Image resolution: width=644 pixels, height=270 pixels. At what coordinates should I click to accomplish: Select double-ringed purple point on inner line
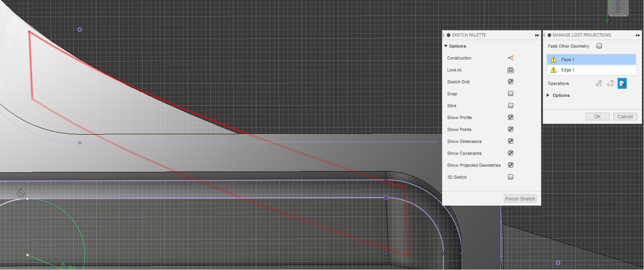pyautogui.click(x=386, y=197)
